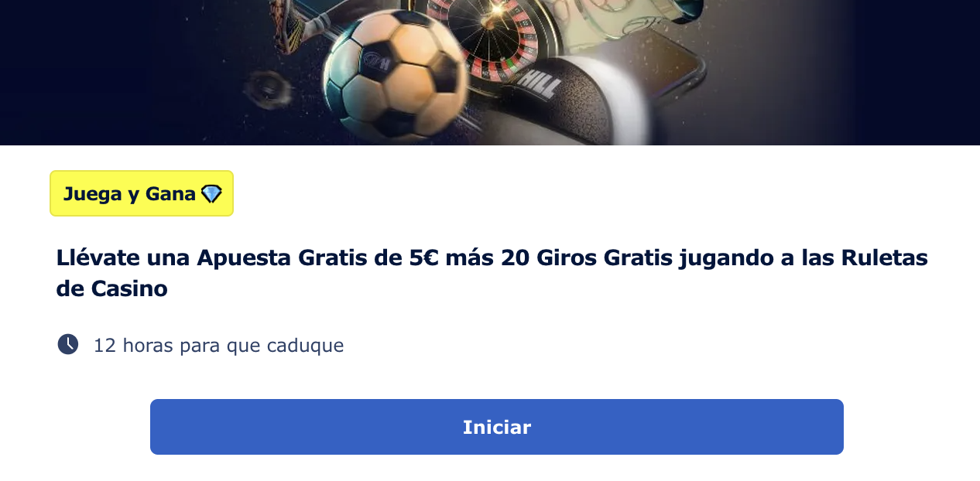Click the clock icon beside expiry text
This screenshot has height=481, width=980.
tap(68, 344)
